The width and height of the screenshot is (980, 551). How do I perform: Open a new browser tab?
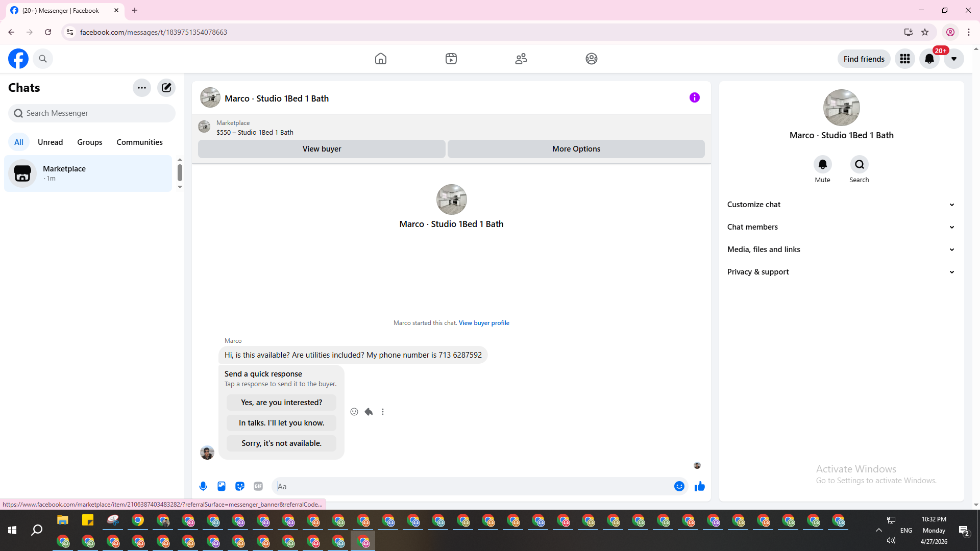tap(135, 10)
